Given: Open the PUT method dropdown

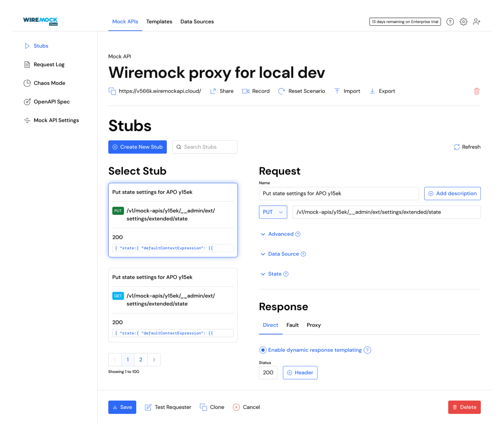Looking at the screenshot, I should tap(273, 212).
